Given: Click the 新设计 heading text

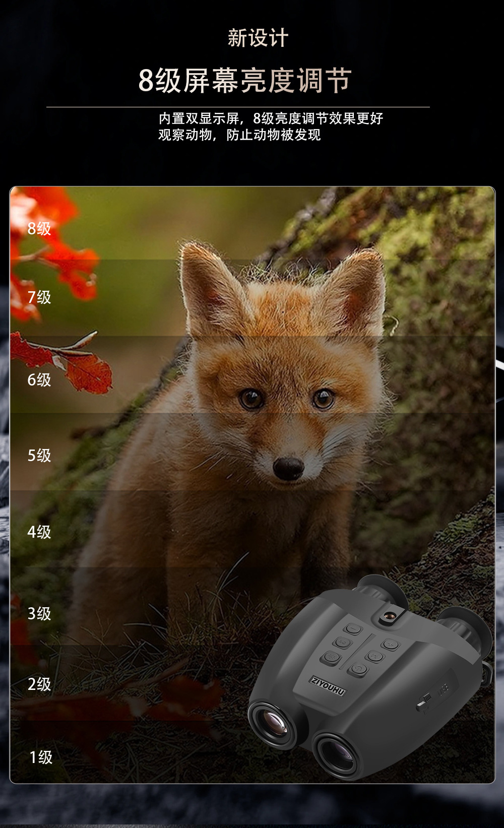Looking at the screenshot, I should [258, 38].
